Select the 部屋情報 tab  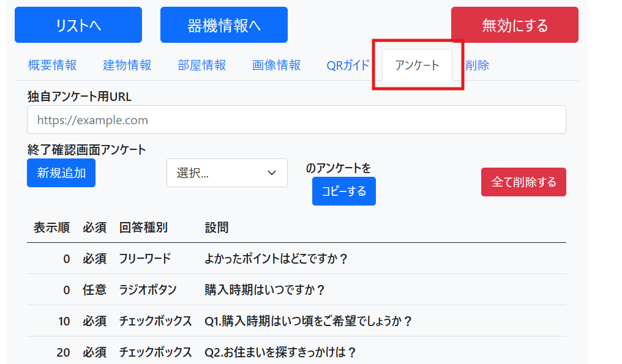201,65
